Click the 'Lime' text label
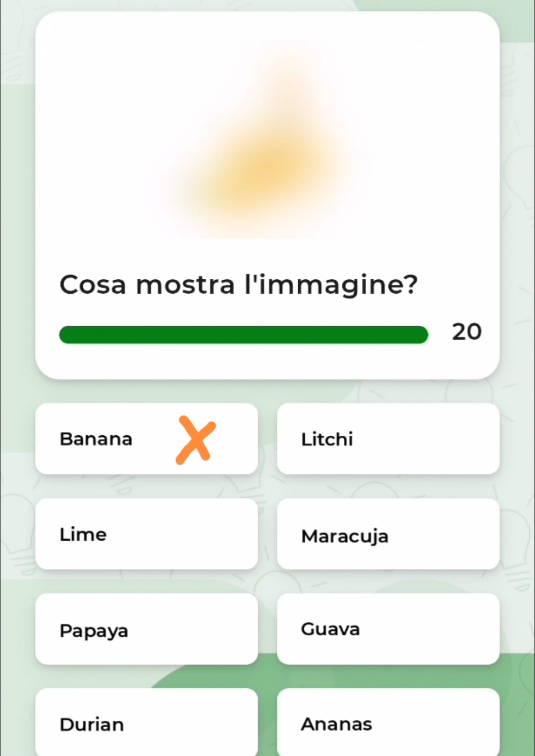Image resolution: width=535 pixels, height=756 pixels. pyautogui.click(x=83, y=535)
